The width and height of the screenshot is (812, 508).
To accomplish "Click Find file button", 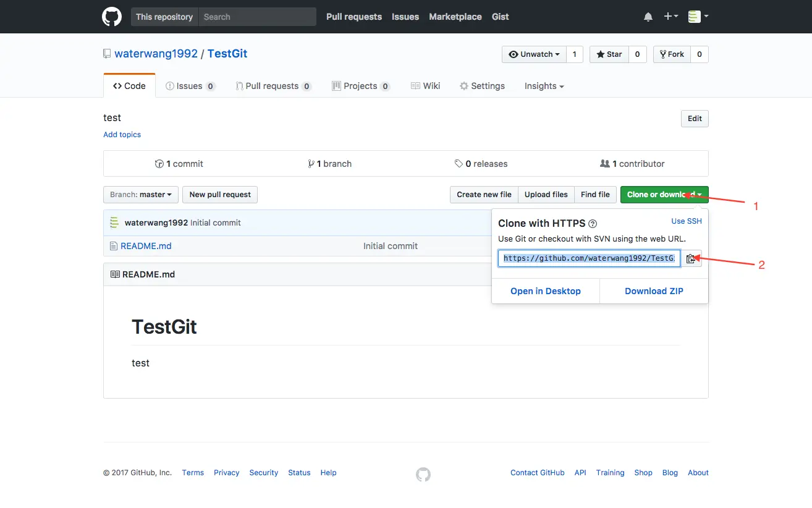I will point(595,195).
